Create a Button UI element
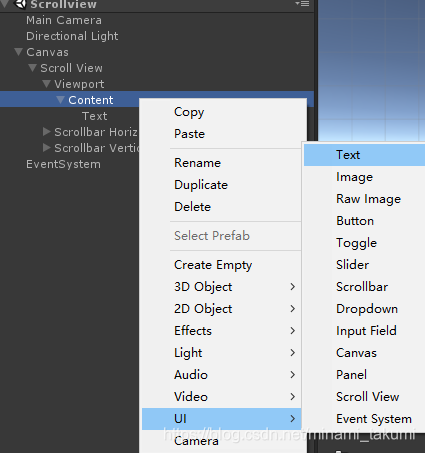425x453 pixels. [364, 221]
